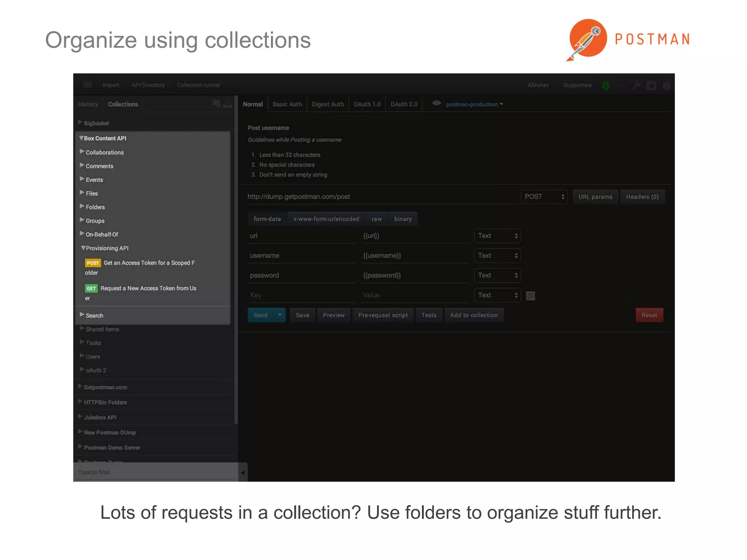Open the Send button dropdown arrow
This screenshot has height=560, width=747.
[280, 315]
